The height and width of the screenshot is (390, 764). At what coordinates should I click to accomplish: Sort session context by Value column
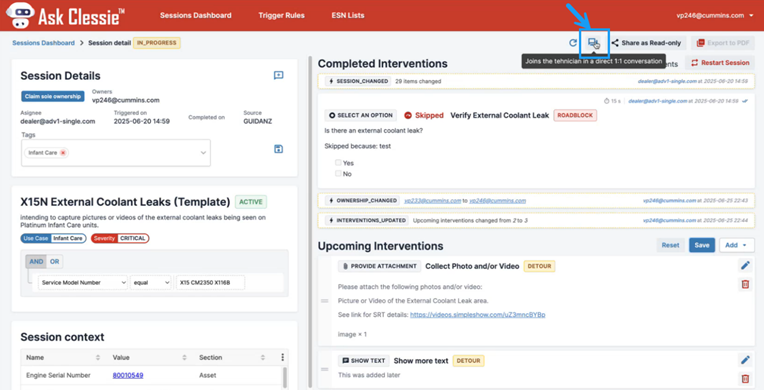pos(185,357)
